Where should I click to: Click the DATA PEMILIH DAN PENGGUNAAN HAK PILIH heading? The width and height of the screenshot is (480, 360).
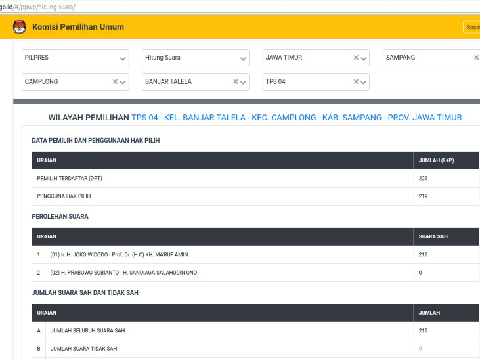(96, 141)
